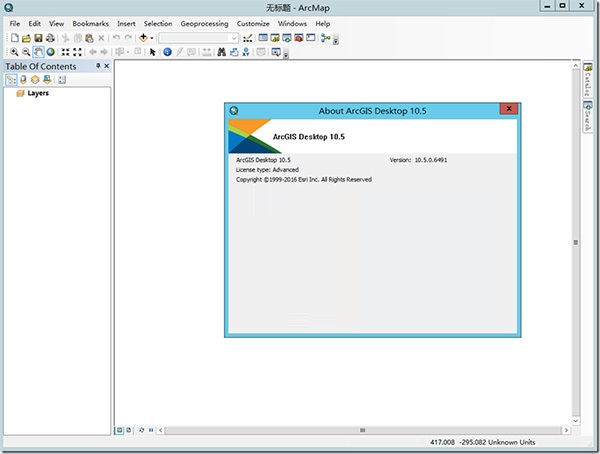Select the Zoom Out tool
Image resolution: width=600 pixels, height=454 pixels.
point(26,52)
